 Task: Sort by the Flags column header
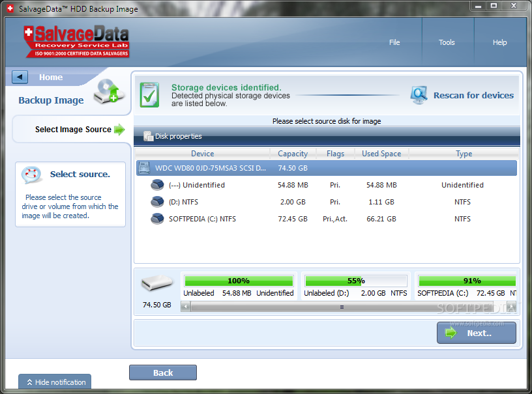335,154
